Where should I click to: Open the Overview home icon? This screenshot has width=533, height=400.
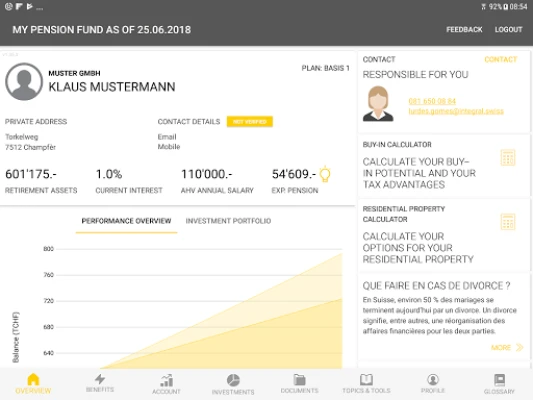click(x=33, y=379)
